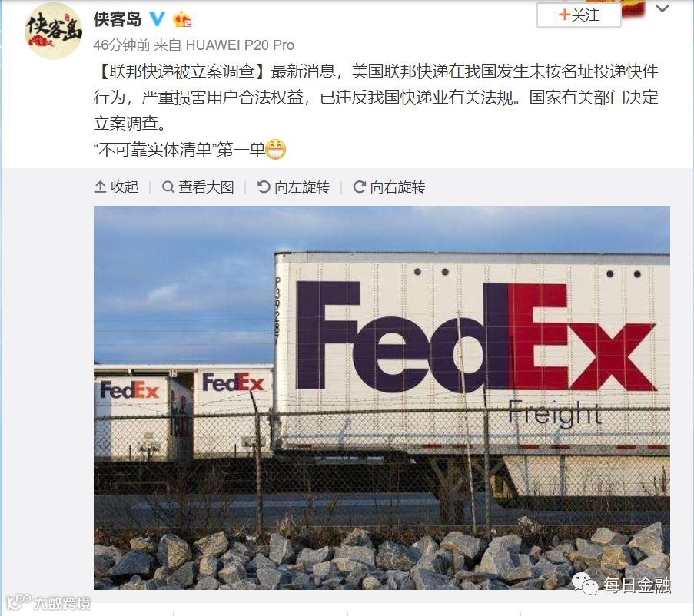Image resolution: width=694 pixels, height=616 pixels.
Task: Follow the account with +关注 button
Action: click(579, 15)
